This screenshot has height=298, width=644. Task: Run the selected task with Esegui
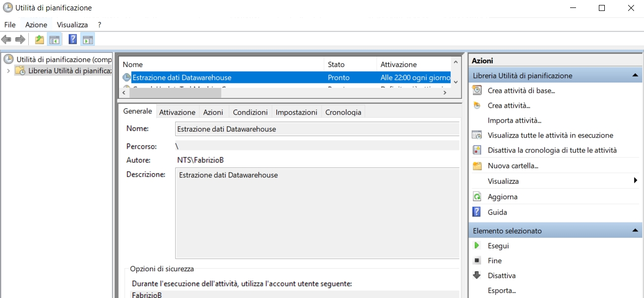(498, 246)
